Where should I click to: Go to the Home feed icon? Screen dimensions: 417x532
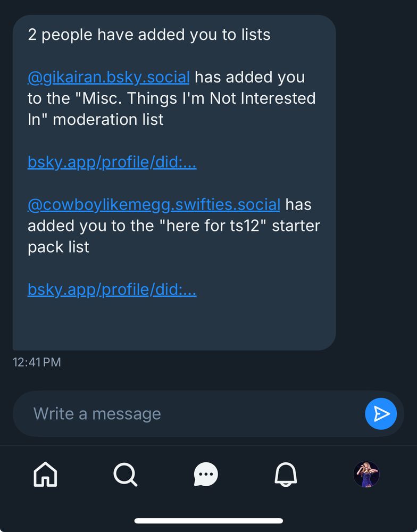tap(45, 474)
